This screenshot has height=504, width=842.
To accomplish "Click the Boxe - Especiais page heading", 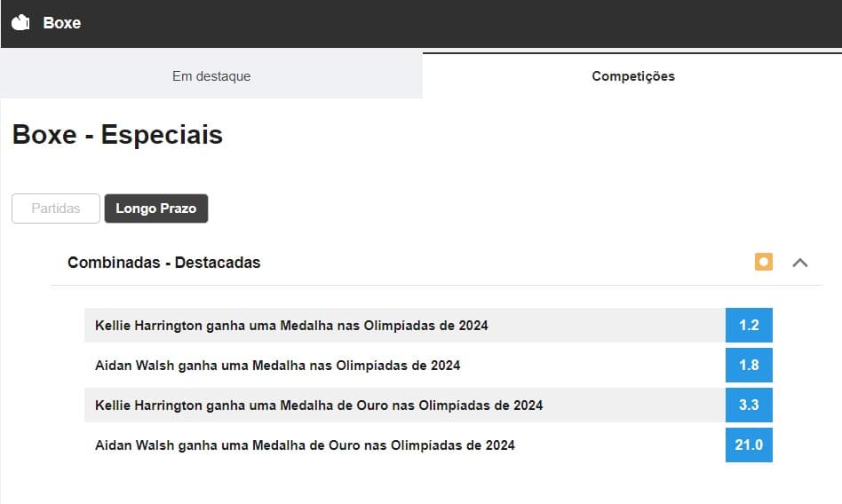I will 117,134.
